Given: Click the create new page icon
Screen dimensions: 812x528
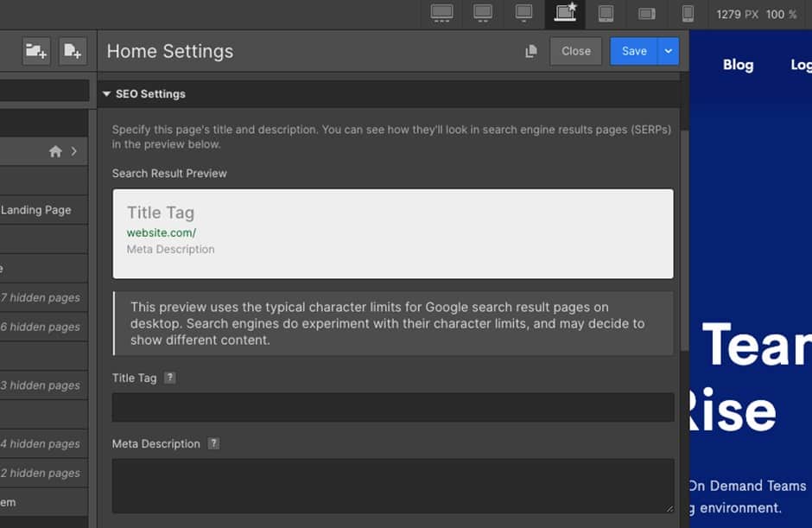Looking at the screenshot, I should tap(73, 52).
